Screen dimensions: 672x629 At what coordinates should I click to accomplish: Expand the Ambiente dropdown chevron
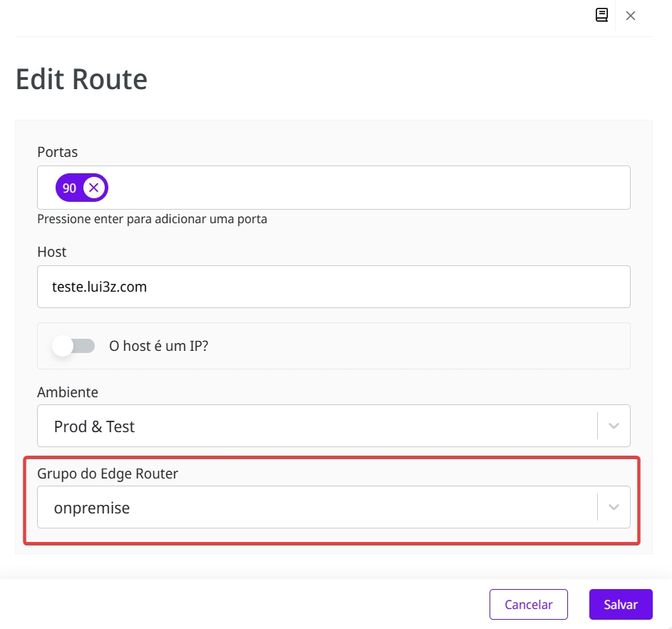[614, 426]
